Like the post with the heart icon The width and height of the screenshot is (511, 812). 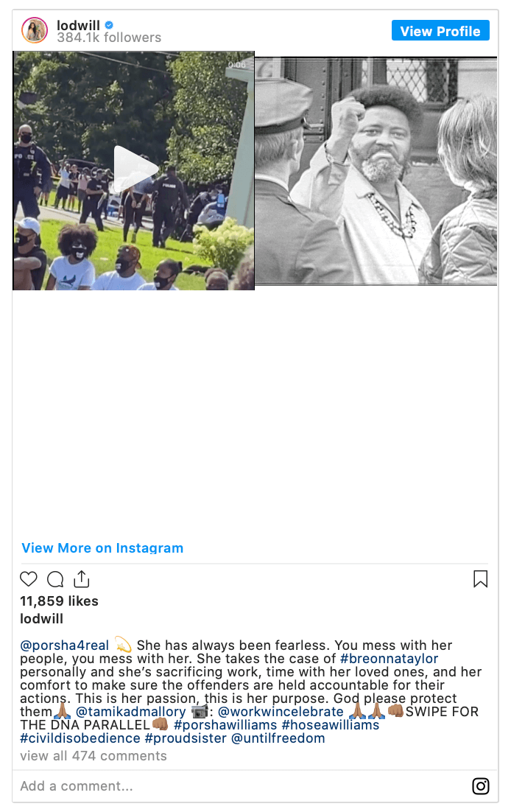tap(29, 579)
